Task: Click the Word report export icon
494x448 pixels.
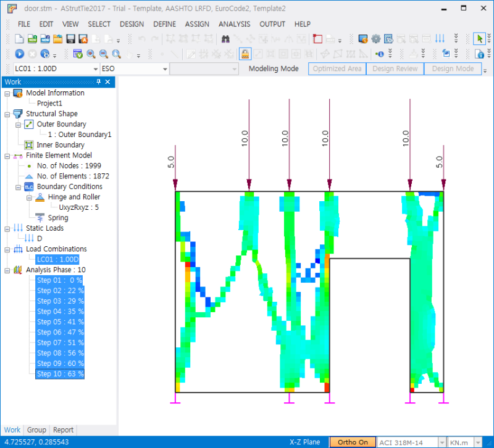Action: [x=446, y=54]
